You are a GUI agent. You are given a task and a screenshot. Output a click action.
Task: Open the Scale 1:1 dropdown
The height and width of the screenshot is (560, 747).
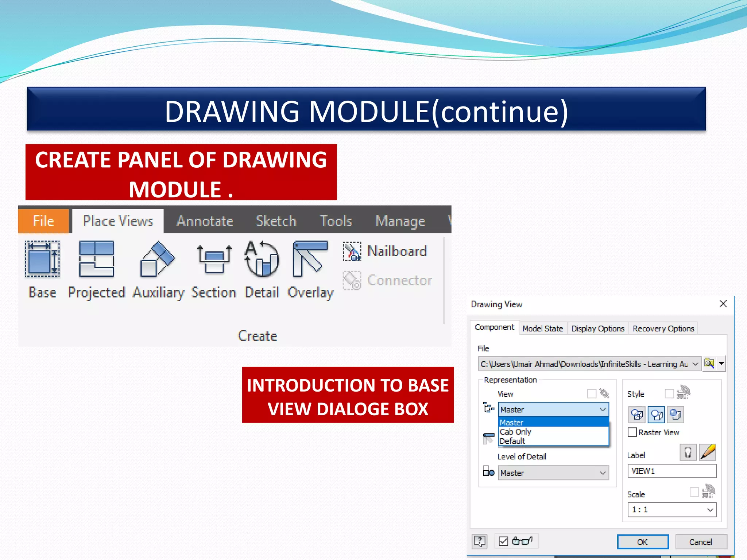click(710, 510)
